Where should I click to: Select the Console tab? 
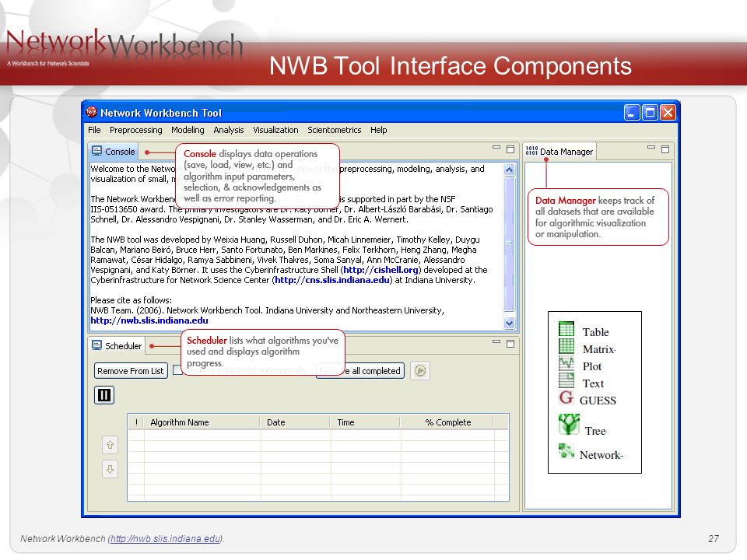point(114,152)
